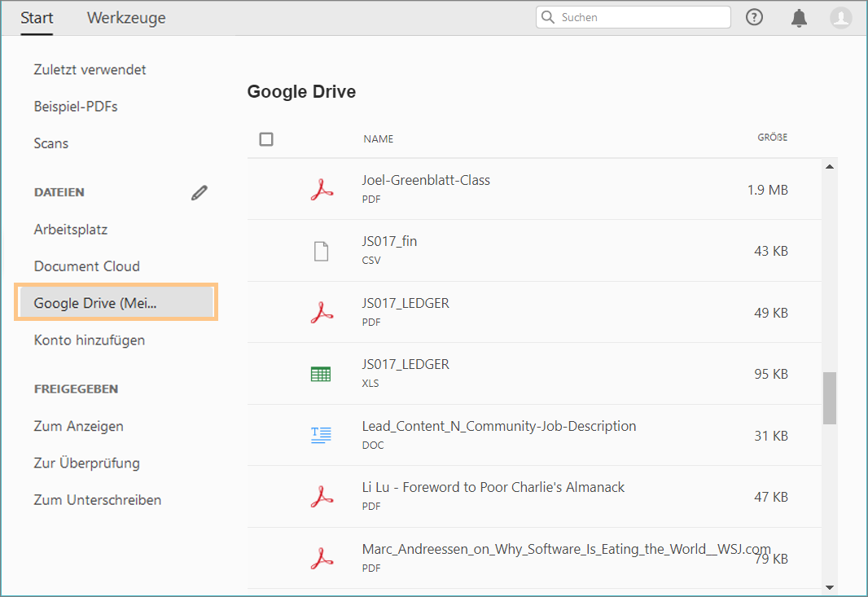Click the blue DOC icon for Lead_Content job description
Screen dimensions: 868x597
pos(321,435)
